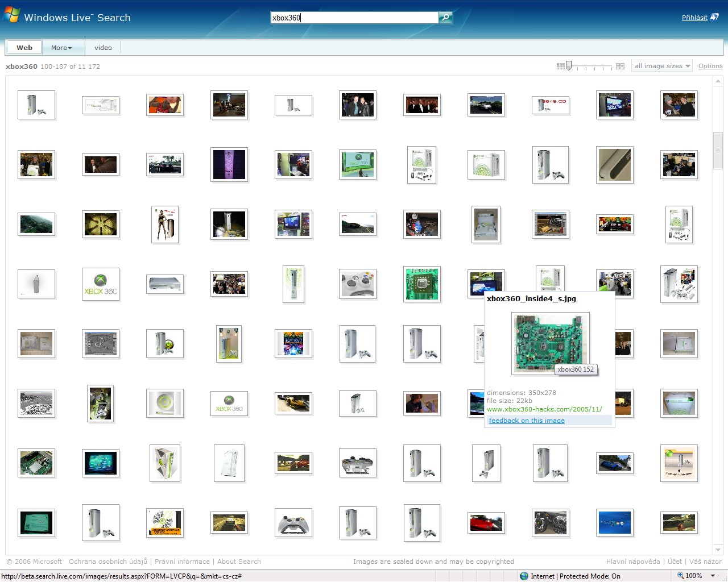Open the Účet account link
This screenshot has height=582, width=728.
tap(675, 562)
